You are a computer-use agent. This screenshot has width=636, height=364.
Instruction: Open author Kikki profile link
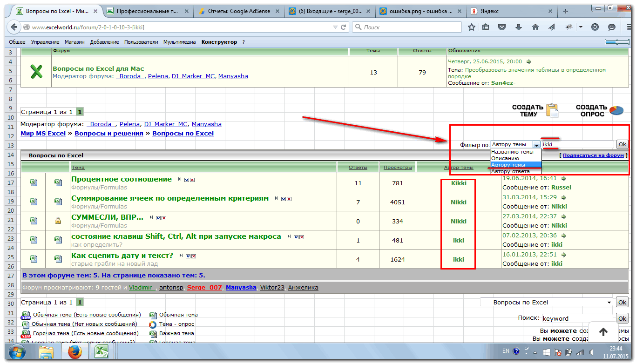point(459,183)
